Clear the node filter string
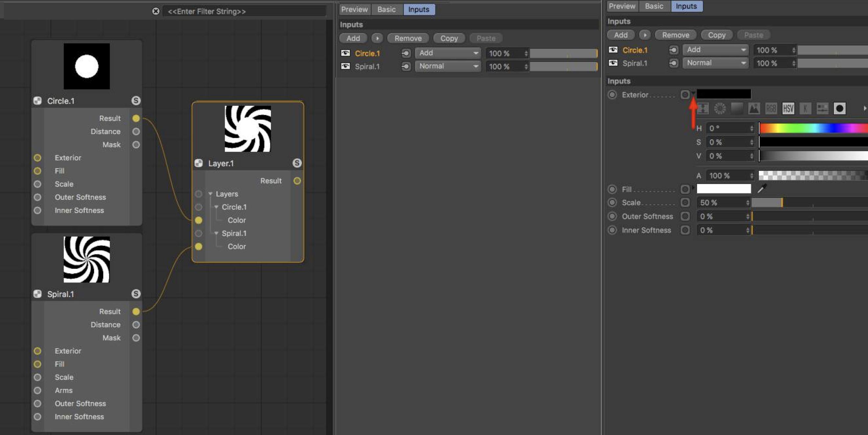Viewport: 868px width, 435px height. pos(156,11)
